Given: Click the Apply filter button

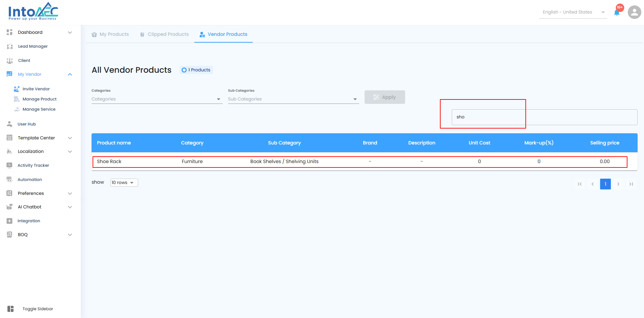Looking at the screenshot, I should pyautogui.click(x=385, y=97).
